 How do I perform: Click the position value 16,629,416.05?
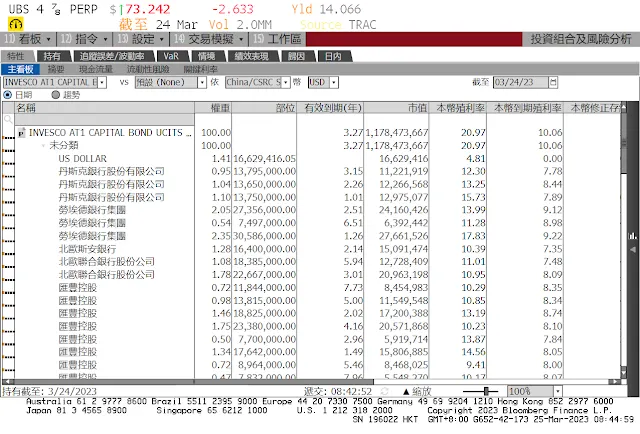point(264,158)
